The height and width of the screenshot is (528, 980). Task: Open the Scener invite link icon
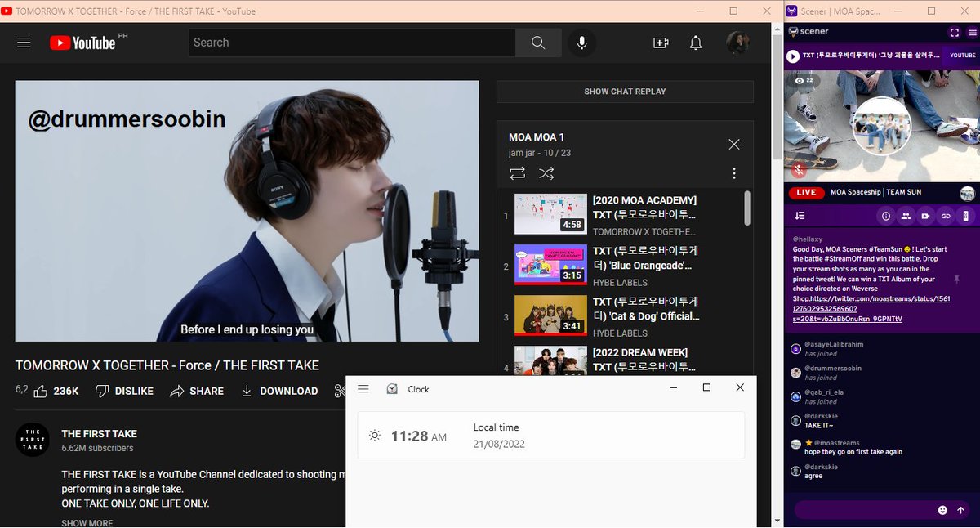pyautogui.click(x=946, y=216)
